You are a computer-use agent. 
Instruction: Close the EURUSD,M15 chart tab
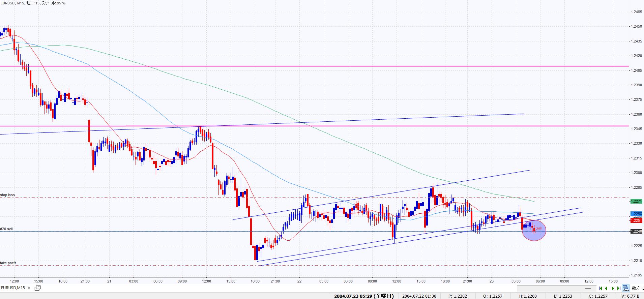pos(29,288)
